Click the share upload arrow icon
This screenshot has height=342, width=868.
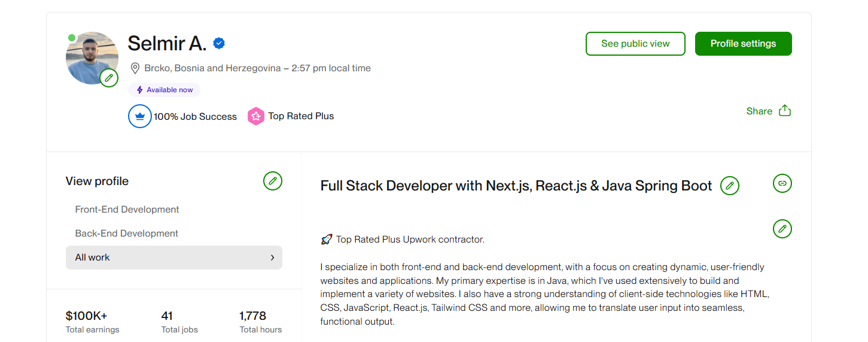click(785, 111)
